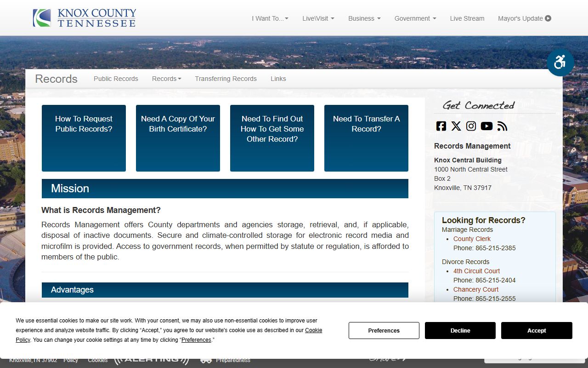Click the 'Knox Central Building' address text
The height and width of the screenshot is (368, 588).
pyautogui.click(x=468, y=160)
